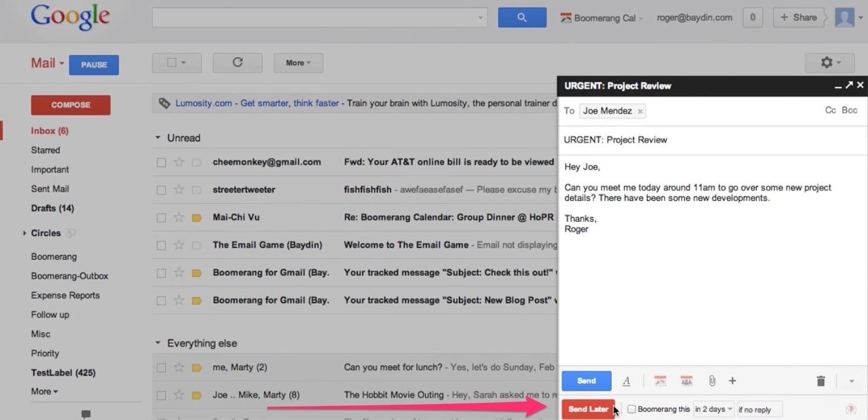Image resolution: width=868 pixels, height=420 pixels.
Task: Click the chat bubble icon below the labels
Action: [x=86, y=414]
